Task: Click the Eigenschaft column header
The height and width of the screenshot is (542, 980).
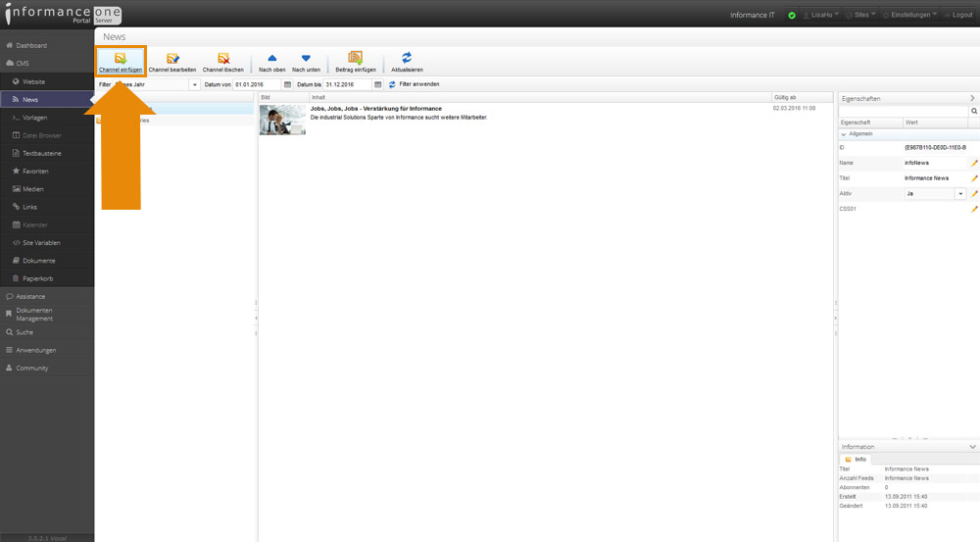Action: click(870, 123)
